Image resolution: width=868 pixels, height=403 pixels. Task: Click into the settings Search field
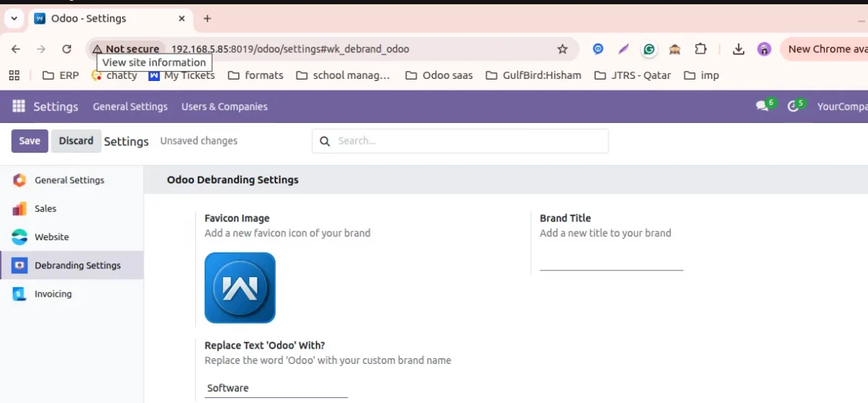click(460, 141)
